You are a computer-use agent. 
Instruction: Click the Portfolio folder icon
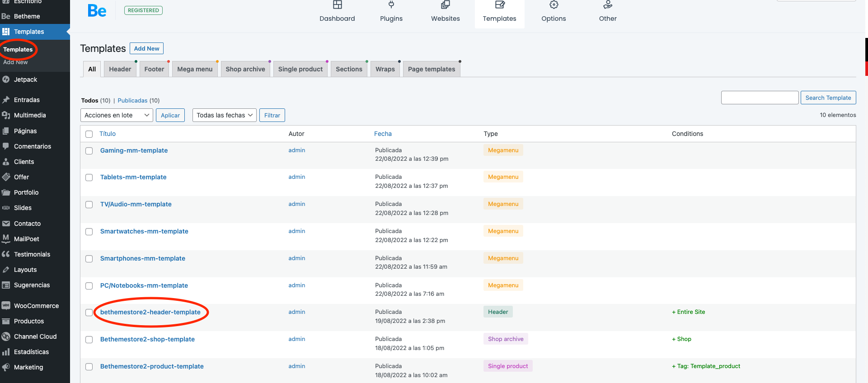coord(6,192)
